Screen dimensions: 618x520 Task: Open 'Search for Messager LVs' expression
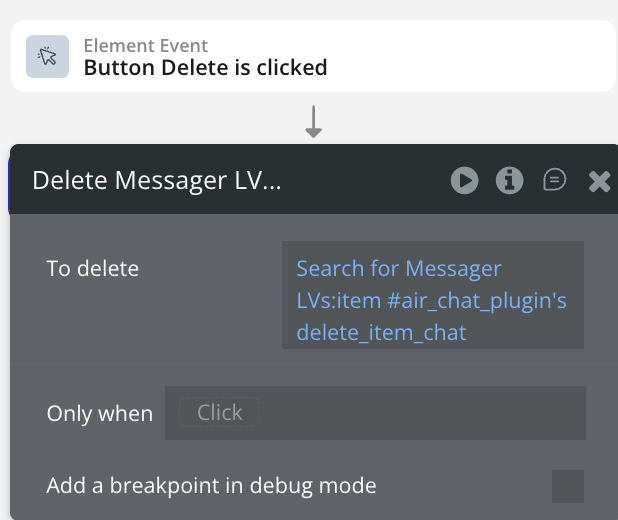399,268
